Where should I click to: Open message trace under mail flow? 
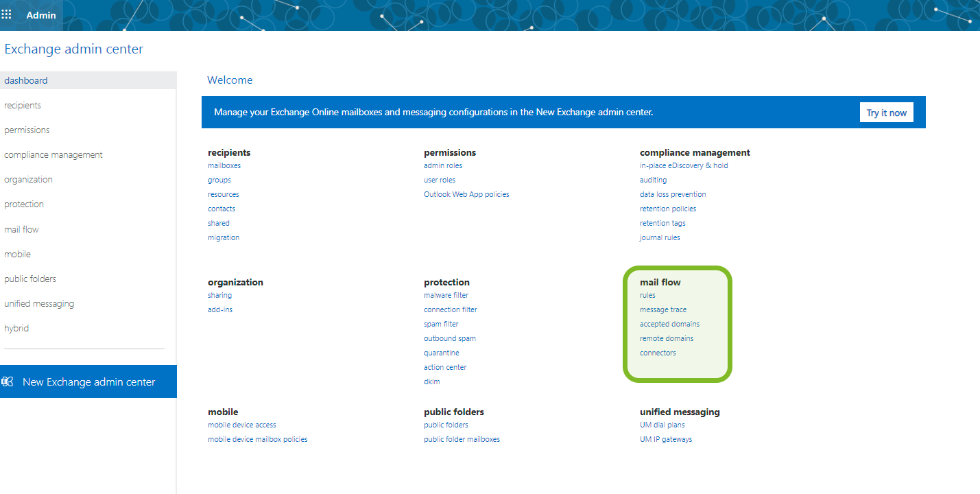662,309
